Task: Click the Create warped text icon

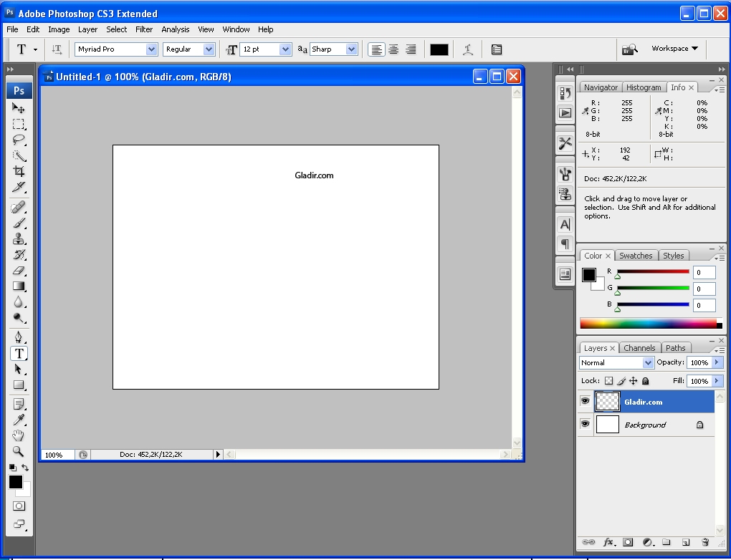Action: [468, 49]
